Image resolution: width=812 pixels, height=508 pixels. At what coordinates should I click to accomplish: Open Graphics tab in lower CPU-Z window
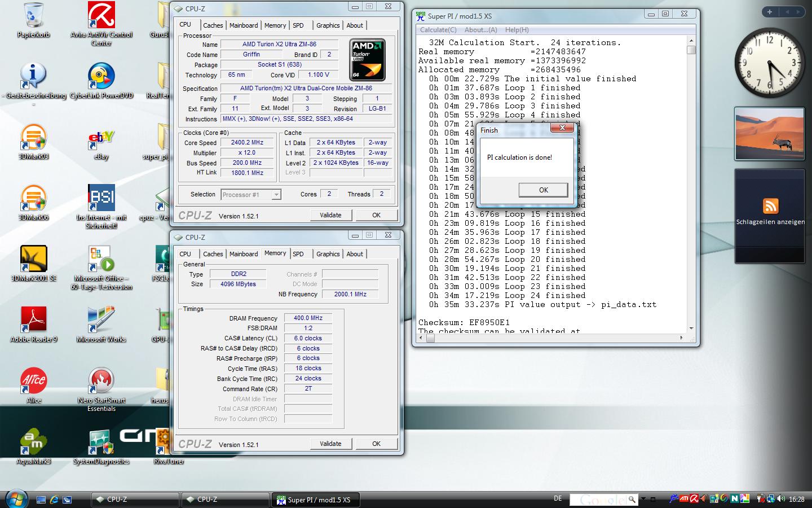(328, 254)
